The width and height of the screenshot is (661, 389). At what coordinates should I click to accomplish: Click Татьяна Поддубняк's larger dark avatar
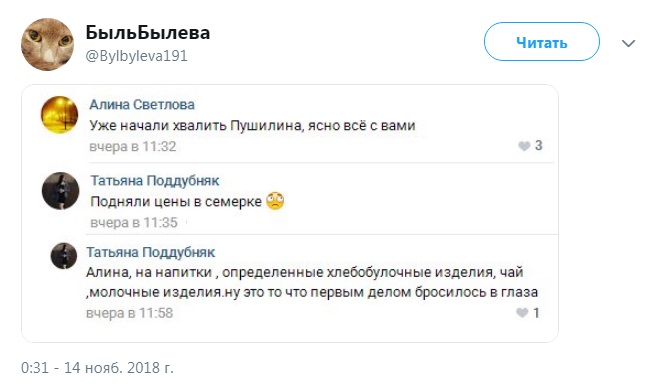60,190
